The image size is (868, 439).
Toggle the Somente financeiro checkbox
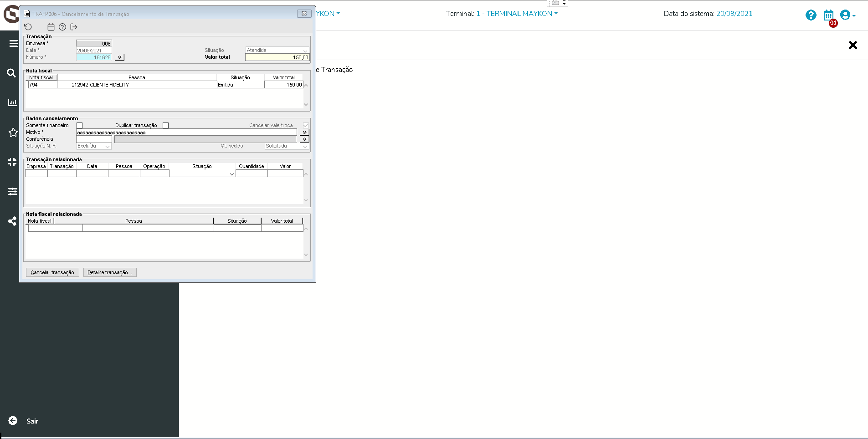pyautogui.click(x=80, y=125)
